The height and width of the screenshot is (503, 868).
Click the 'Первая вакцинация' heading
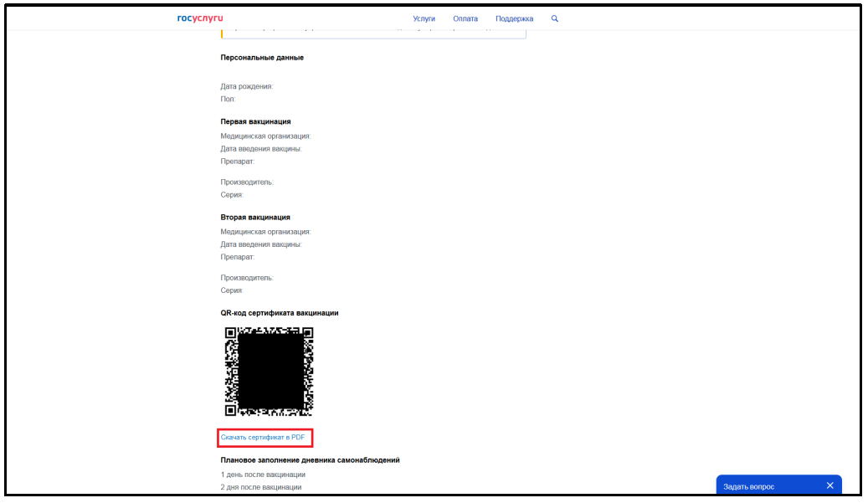255,121
